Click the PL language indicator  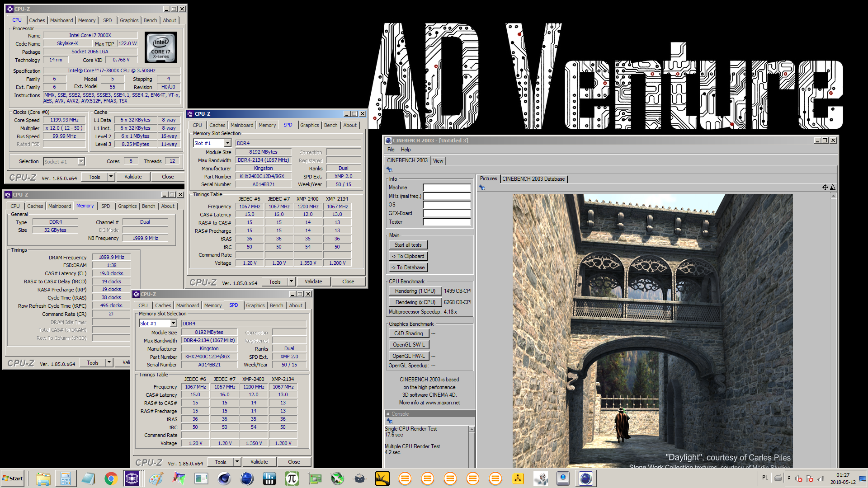(765, 478)
